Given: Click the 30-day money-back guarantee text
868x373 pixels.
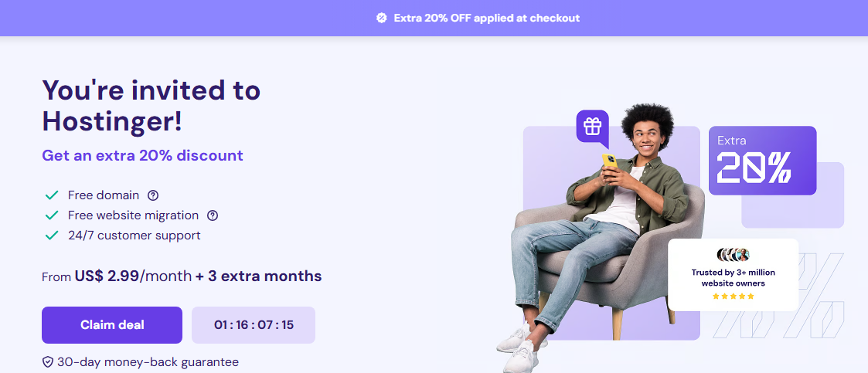Looking at the screenshot, I should pos(148,362).
